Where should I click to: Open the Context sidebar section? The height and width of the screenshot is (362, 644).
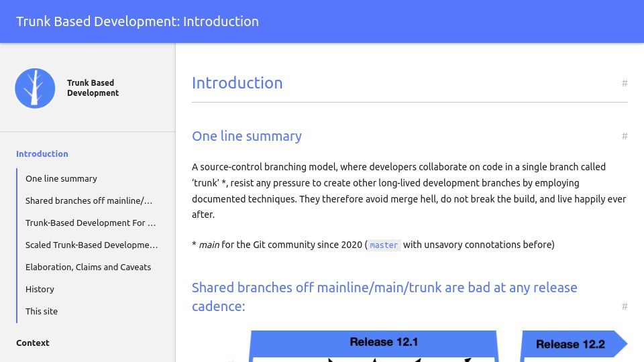[32, 343]
